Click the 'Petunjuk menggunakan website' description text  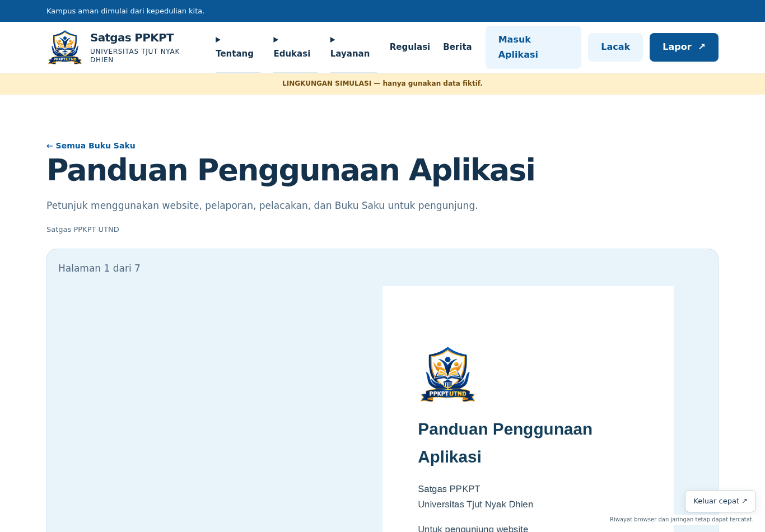point(262,206)
